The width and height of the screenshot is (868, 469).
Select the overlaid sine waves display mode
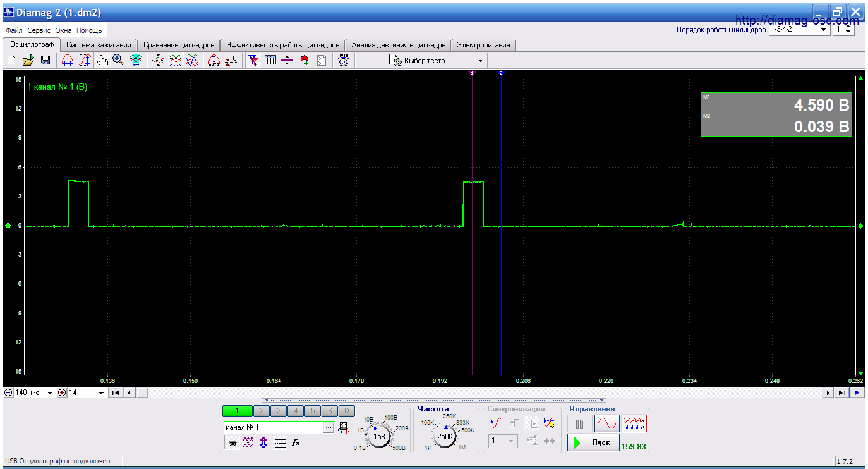coord(192,61)
